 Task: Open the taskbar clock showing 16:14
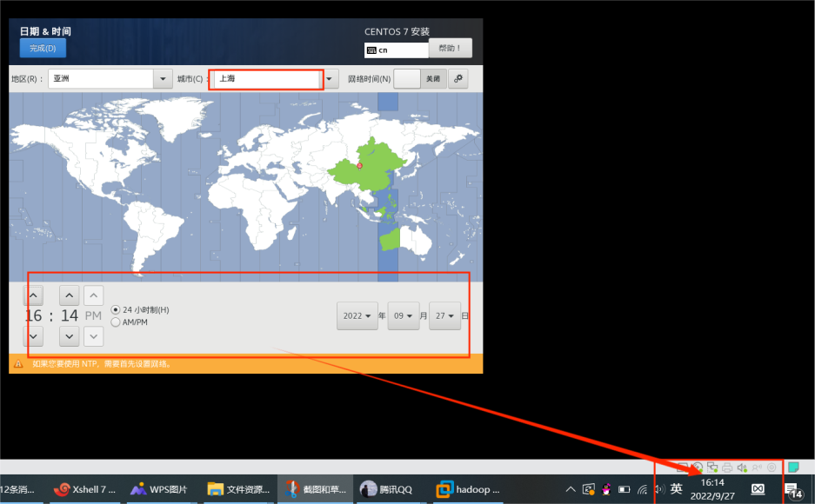click(x=712, y=489)
